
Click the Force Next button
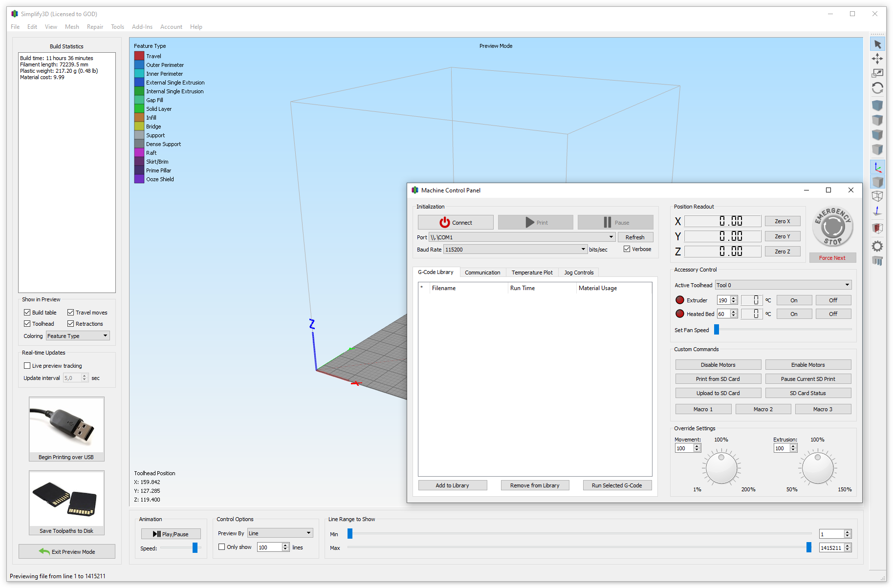[x=832, y=257]
